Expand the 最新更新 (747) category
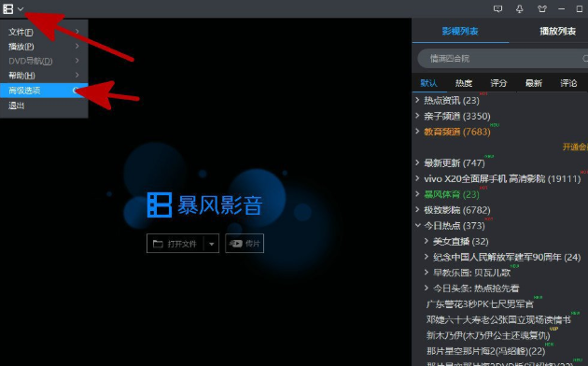This screenshot has height=366, width=588. (417, 162)
